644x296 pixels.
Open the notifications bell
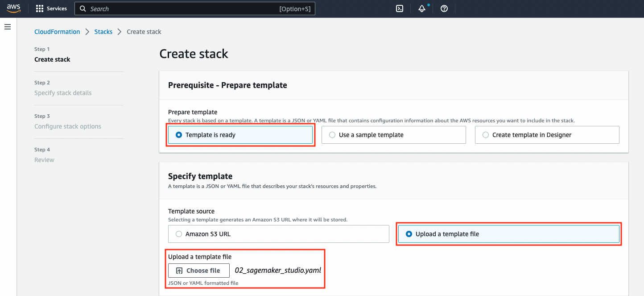422,8
